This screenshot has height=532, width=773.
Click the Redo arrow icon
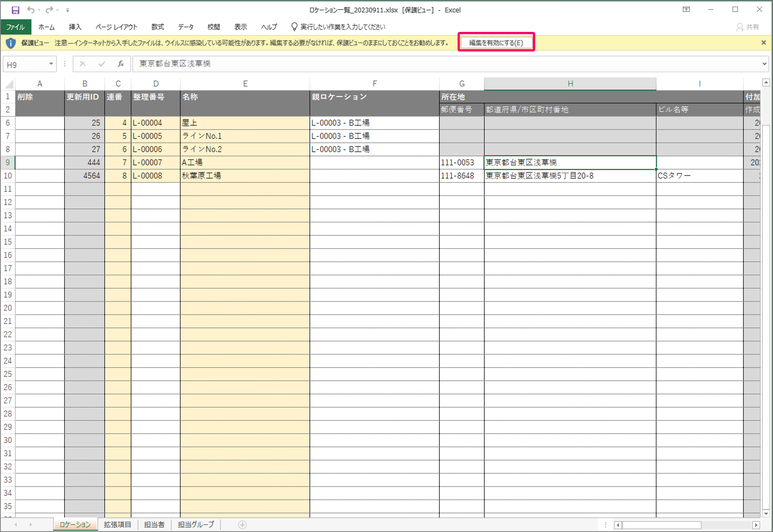point(49,10)
